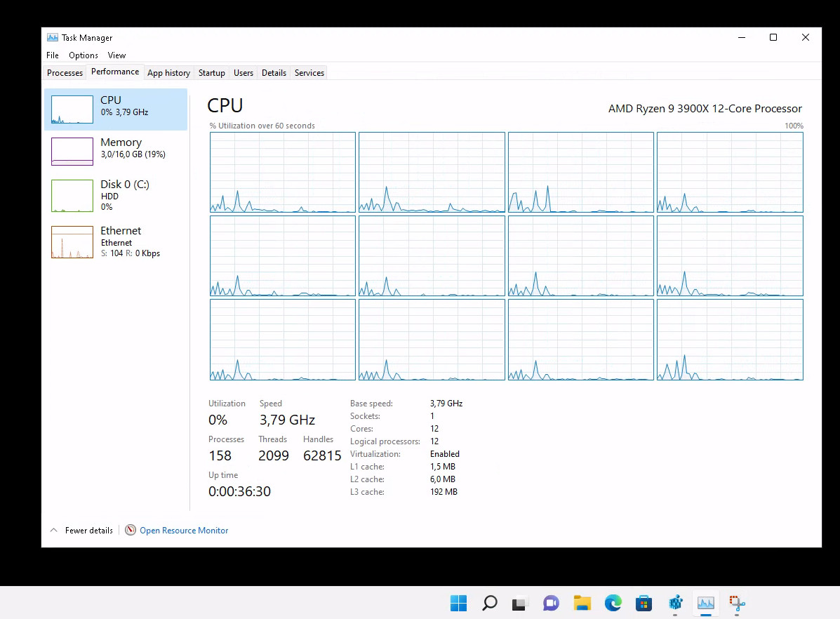Switch to the Processes tab
The width and height of the screenshot is (840, 619).
click(x=65, y=73)
